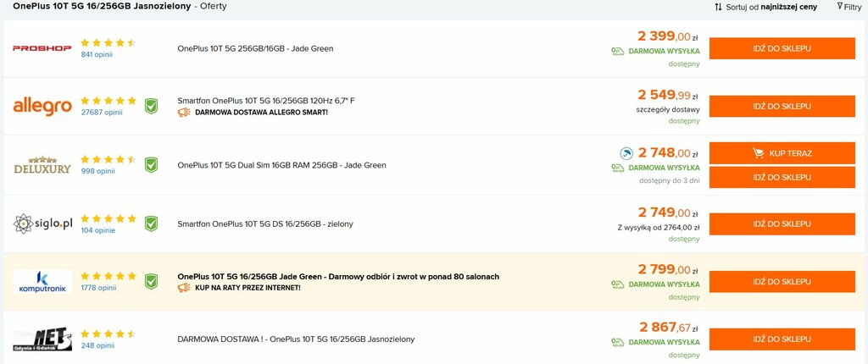The height and width of the screenshot is (364, 868).
Task: Click price 2 748,00 zł
Action: pyautogui.click(x=668, y=153)
